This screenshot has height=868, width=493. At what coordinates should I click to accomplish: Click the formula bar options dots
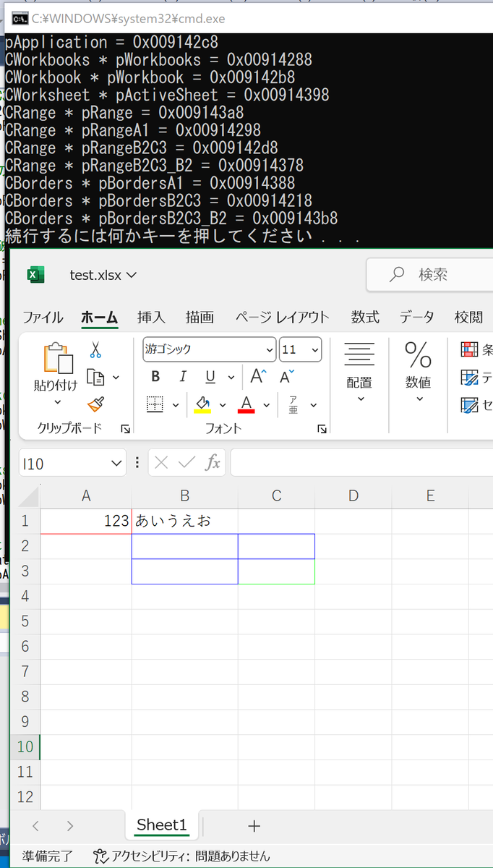point(137,463)
